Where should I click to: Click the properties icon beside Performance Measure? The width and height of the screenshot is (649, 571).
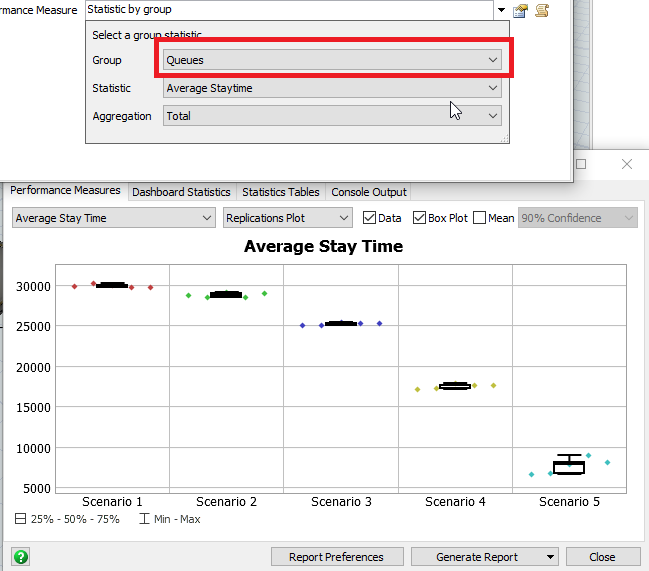tap(520, 11)
